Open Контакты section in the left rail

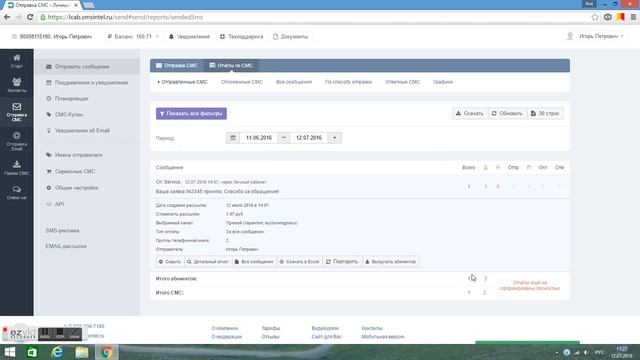(x=17, y=85)
